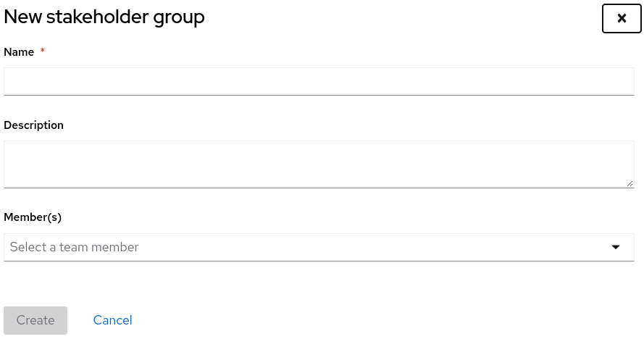Click inside the Description text area
644x339 pixels.
pos(319,164)
